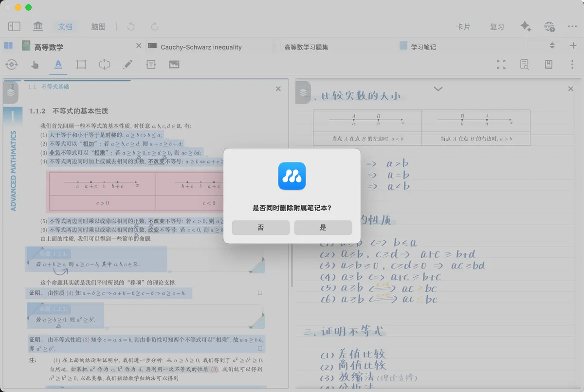The image size is (584, 392).
Task: Close the 高等数学 tab
Action: pos(139,46)
